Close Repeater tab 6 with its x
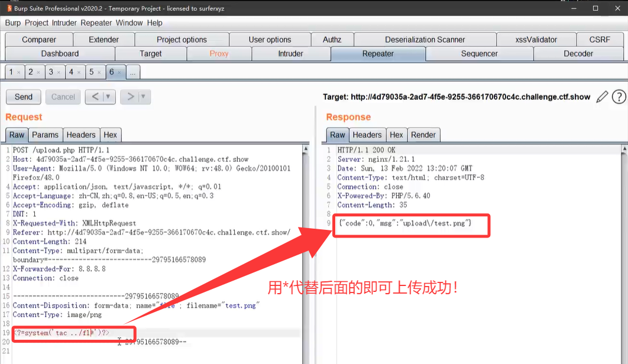 pos(119,73)
